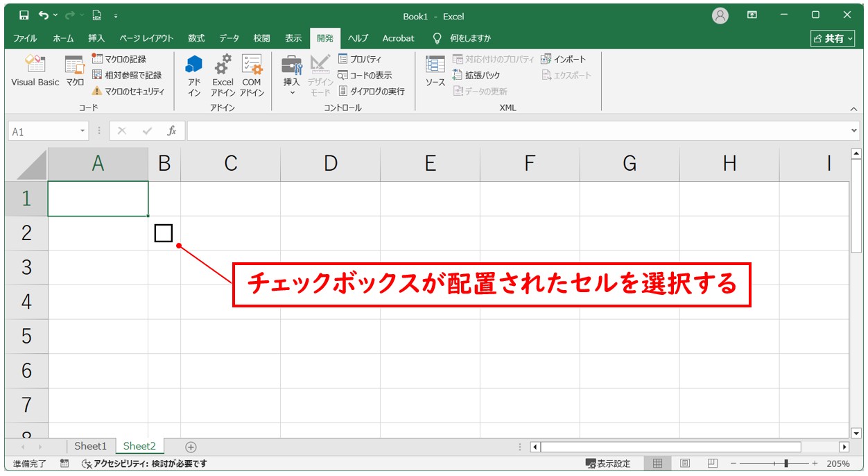Click the zoom slider handle in status bar

coord(785,464)
